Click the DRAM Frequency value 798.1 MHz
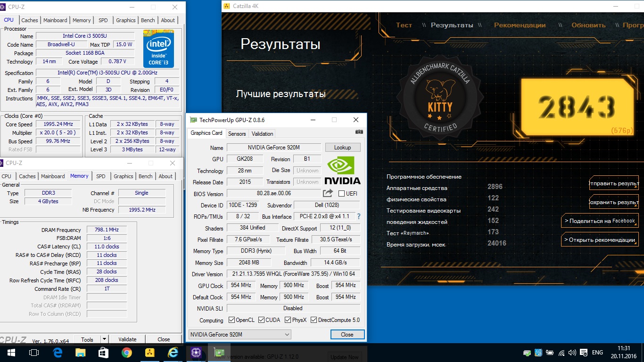Viewport: 644px width, 362px height. click(x=107, y=230)
